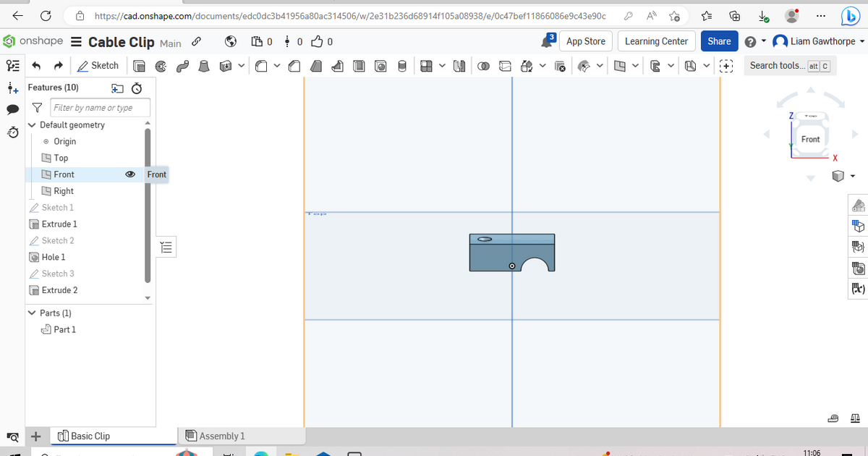The height and width of the screenshot is (456, 868).
Task: Enable the filter input for feature names
Action: pos(99,107)
